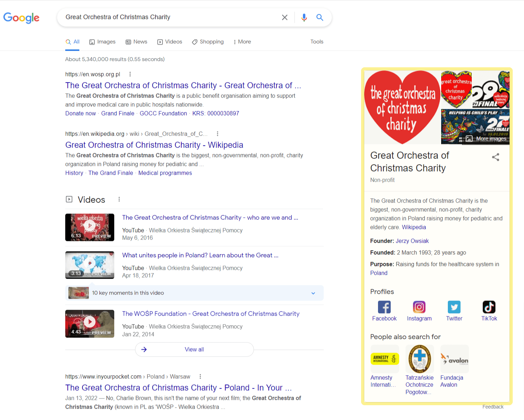Click the Google logo

point(22,18)
